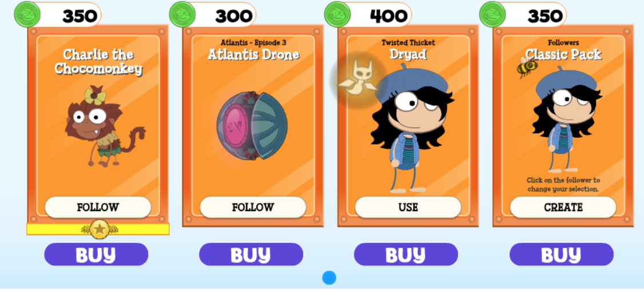Buy the Atlantis Drone card

point(251,255)
